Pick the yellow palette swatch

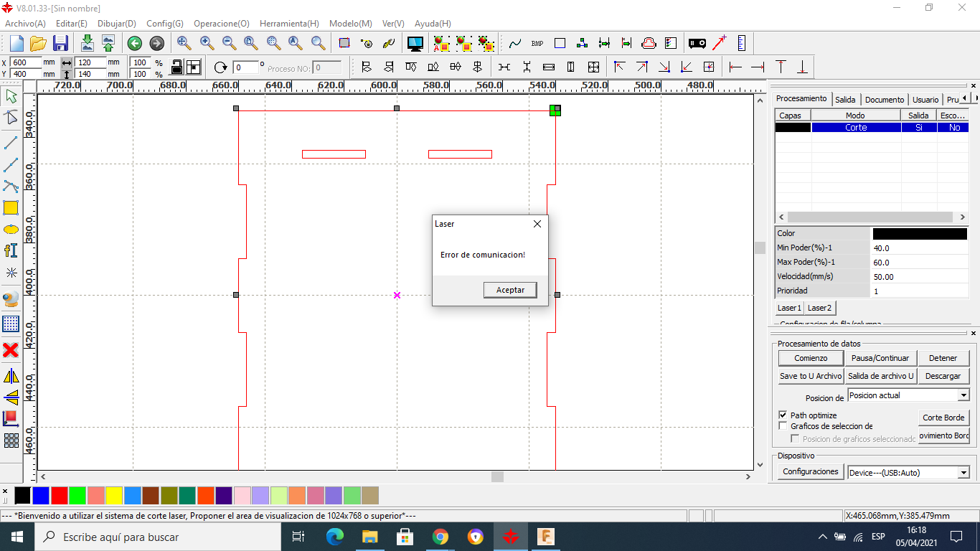[x=114, y=495]
